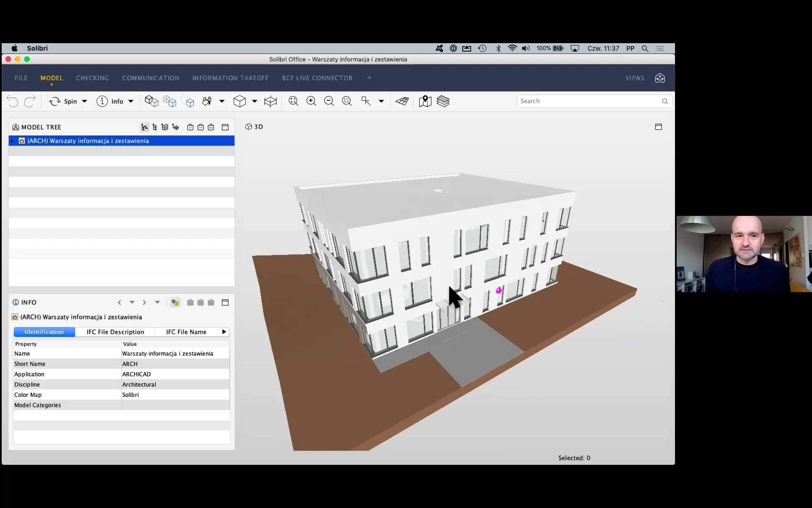Expand the (ARCH) Warszaty model tree node

point(12,141)
